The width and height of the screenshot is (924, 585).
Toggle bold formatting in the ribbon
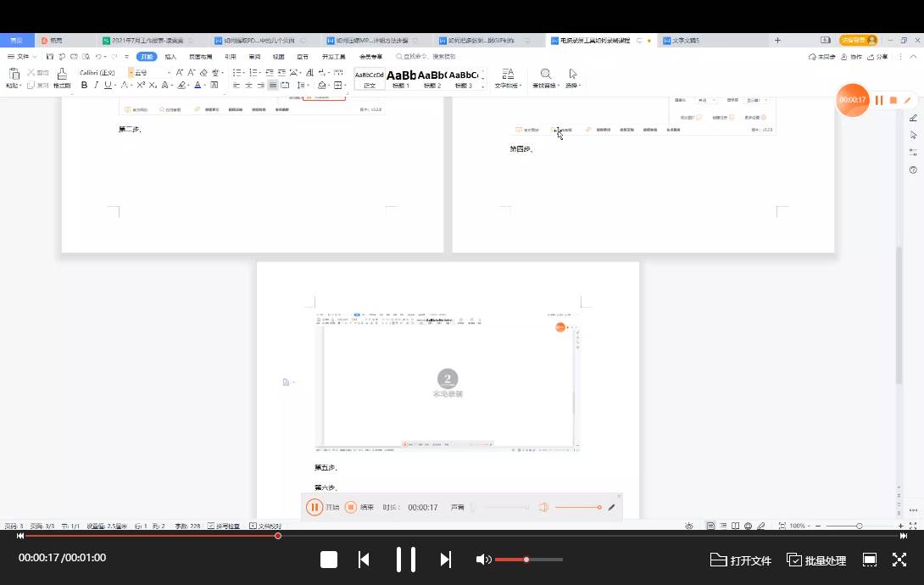coord(84,86)
